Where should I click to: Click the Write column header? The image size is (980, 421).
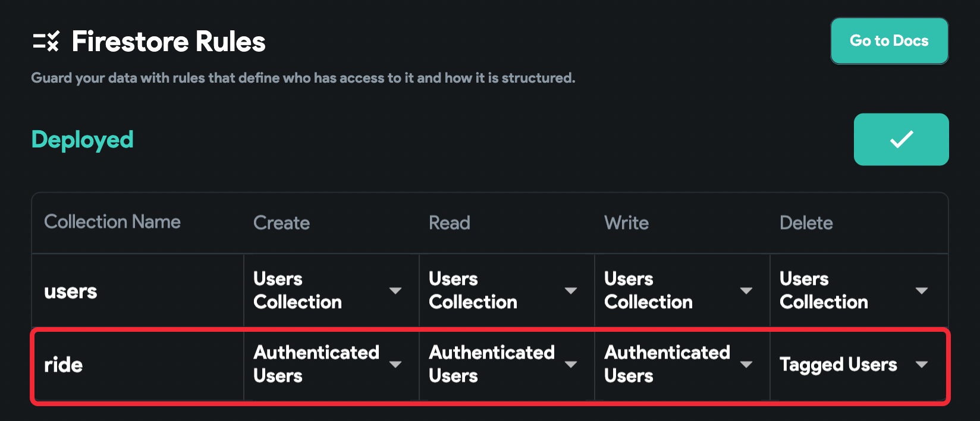tap(626, 223)
